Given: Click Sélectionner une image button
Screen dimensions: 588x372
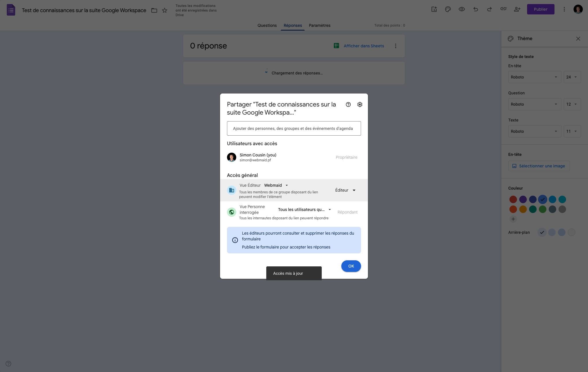Looking at the screenshot, I should [539, 166].
